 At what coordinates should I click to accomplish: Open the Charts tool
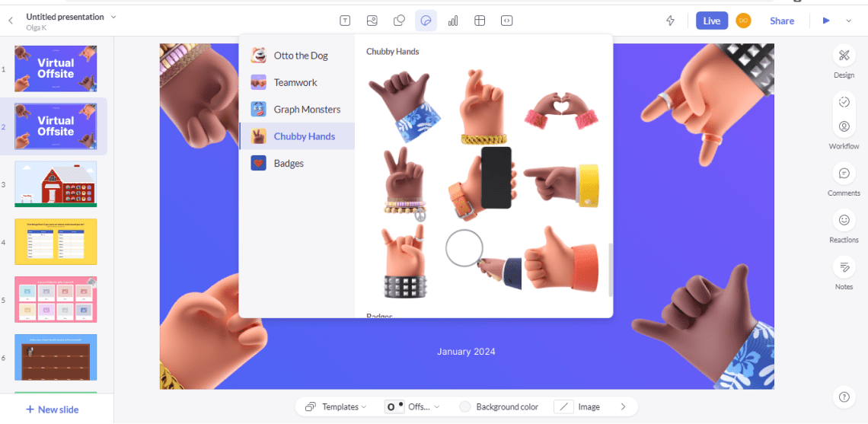(453, 21)
